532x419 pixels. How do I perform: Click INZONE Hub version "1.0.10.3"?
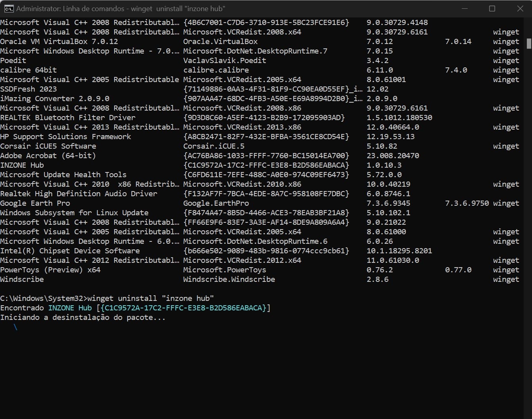(384, 165)
